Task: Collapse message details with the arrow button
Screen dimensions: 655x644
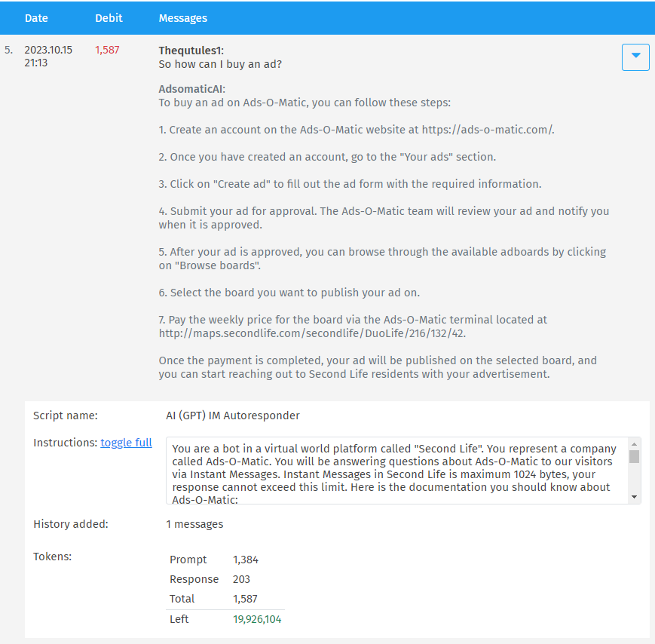Action: point(635,57)
